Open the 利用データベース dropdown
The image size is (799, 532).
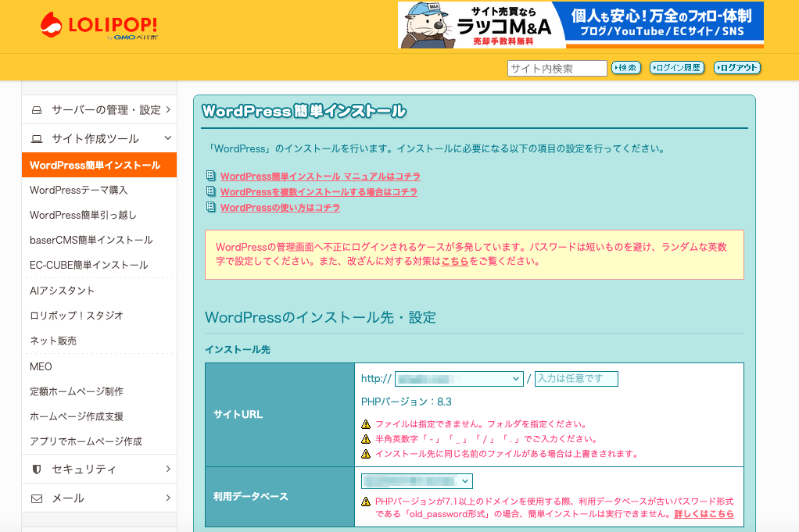point(417,481)
